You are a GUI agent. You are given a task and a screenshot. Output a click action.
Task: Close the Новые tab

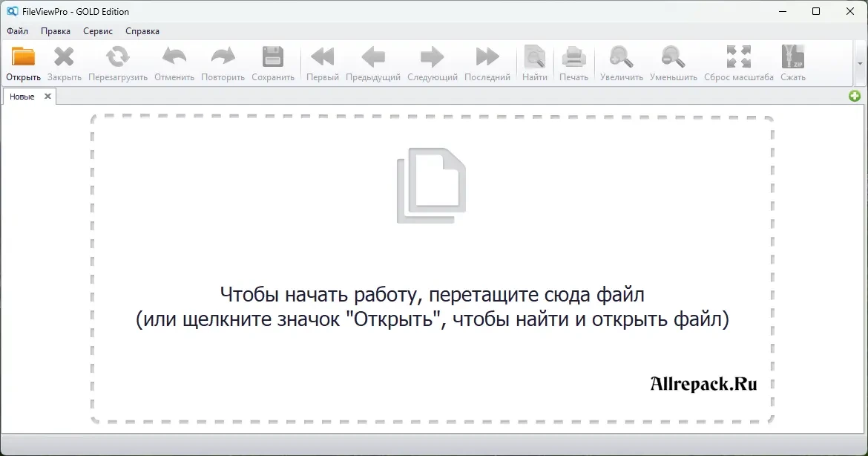tap(47, 96)
